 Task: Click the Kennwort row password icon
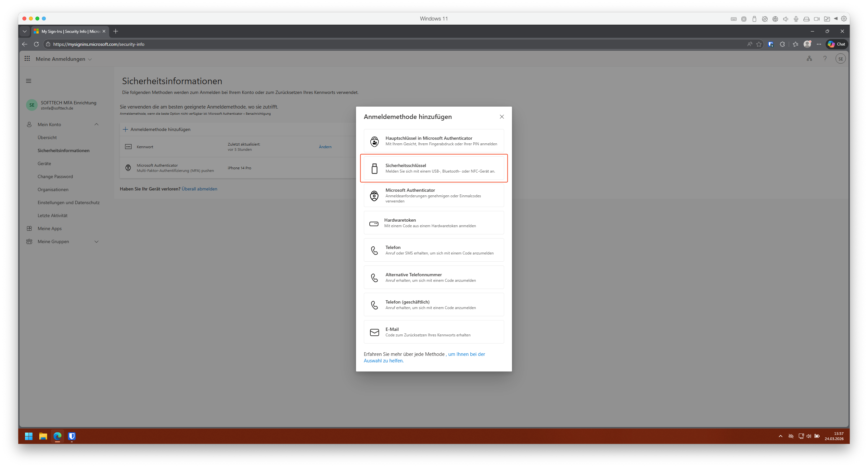(x=128, y=147)
